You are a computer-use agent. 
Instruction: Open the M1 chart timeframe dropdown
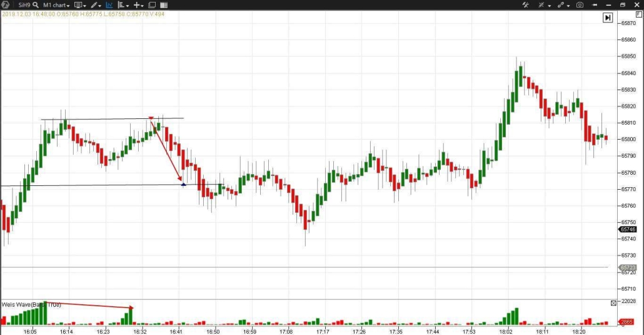(x=57, y=5)
